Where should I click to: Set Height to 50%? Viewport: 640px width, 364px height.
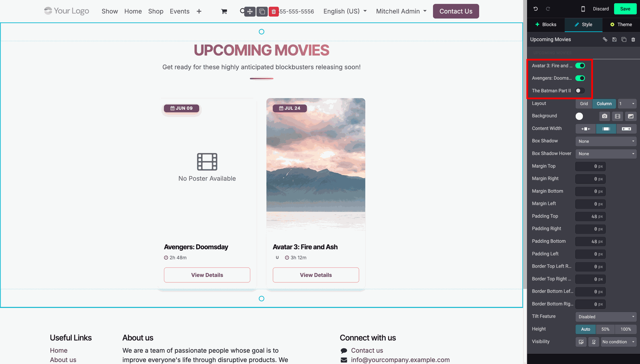605,329
